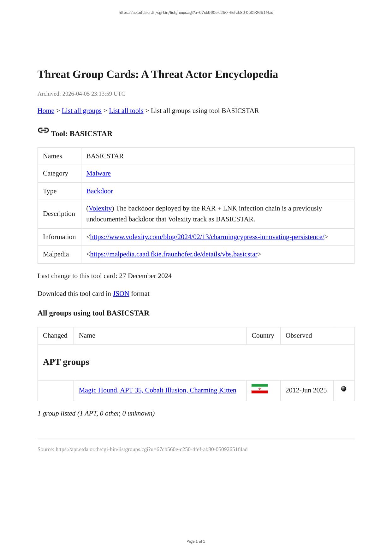Click the Source URL in the footer
Viewport: 392px width, 554px height.
(x=151, y=449)
